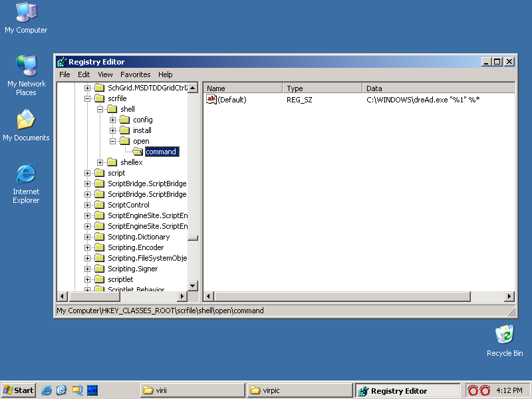Expand the script key
The image size is (532, 399).
(87, 173)
